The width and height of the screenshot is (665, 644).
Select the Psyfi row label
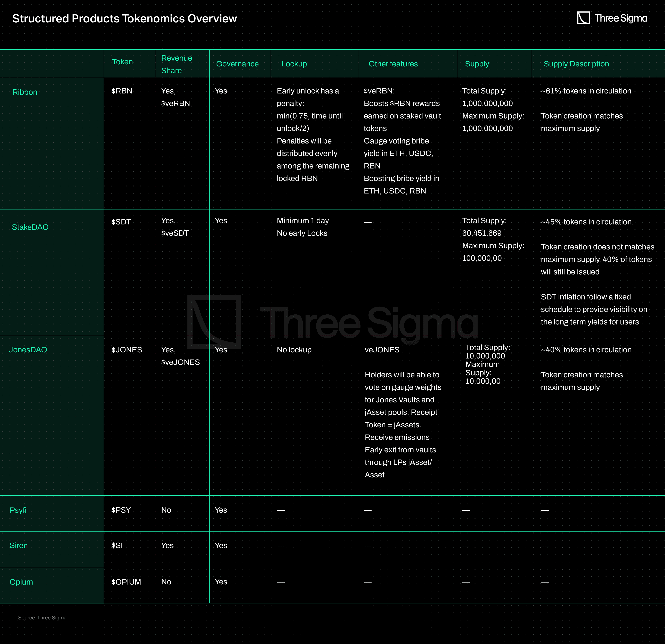[18, 510]
